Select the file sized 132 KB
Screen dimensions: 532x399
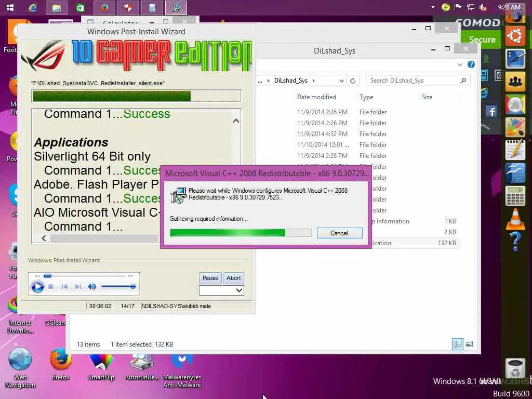414,243
